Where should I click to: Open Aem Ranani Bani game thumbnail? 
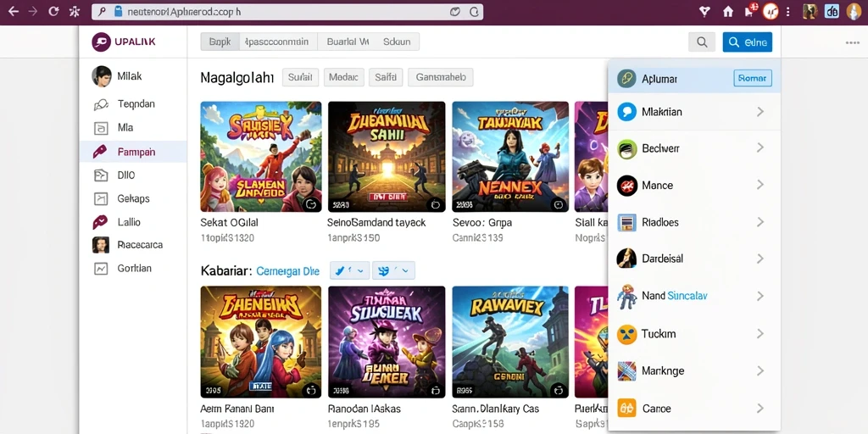point(261,342)
